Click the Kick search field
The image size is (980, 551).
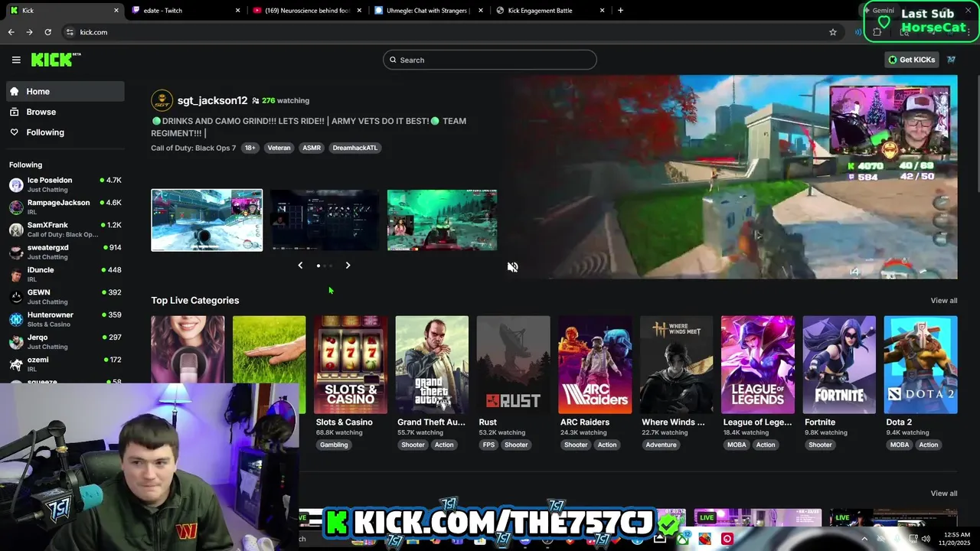point(490,60)
